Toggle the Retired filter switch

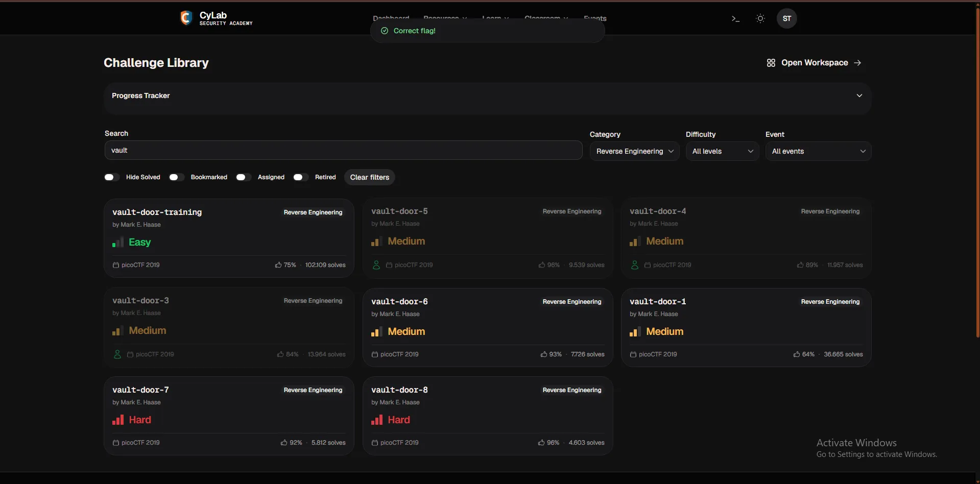click(x=301, y=177)
